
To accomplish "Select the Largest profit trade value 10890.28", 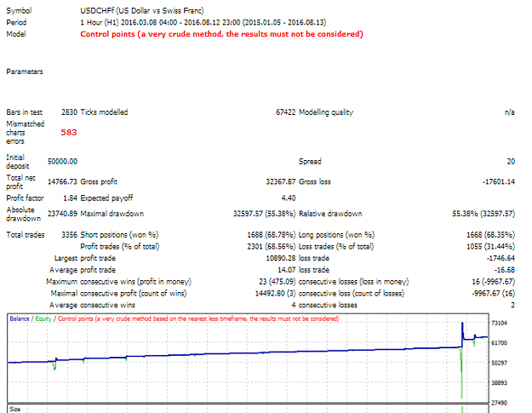I will [x=281, y=258].
